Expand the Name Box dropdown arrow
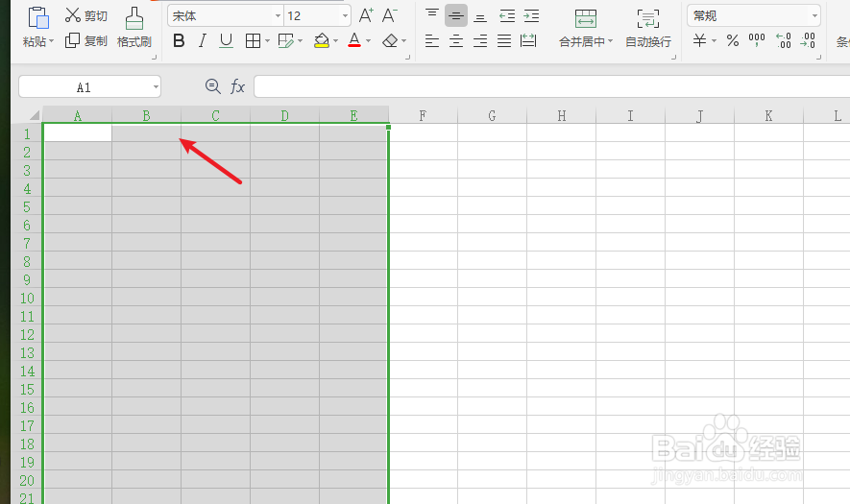The height and width of the screenshot is (504, 850). (x=156, y=87)
